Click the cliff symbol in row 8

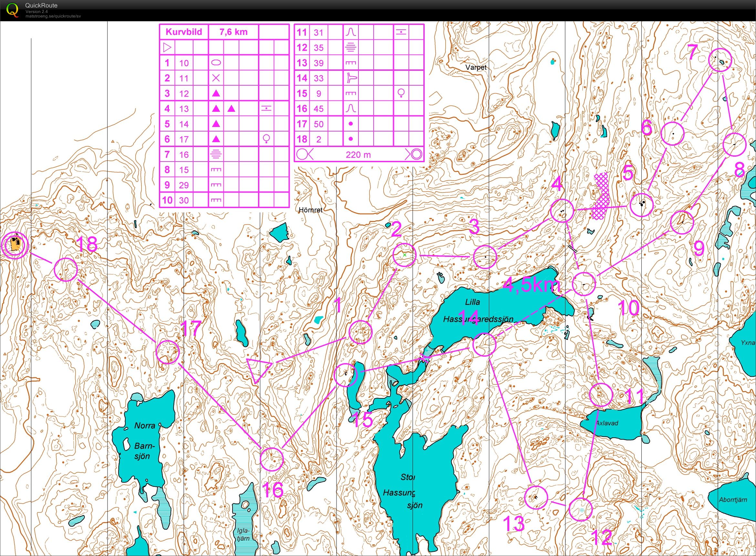coord(216,170)
